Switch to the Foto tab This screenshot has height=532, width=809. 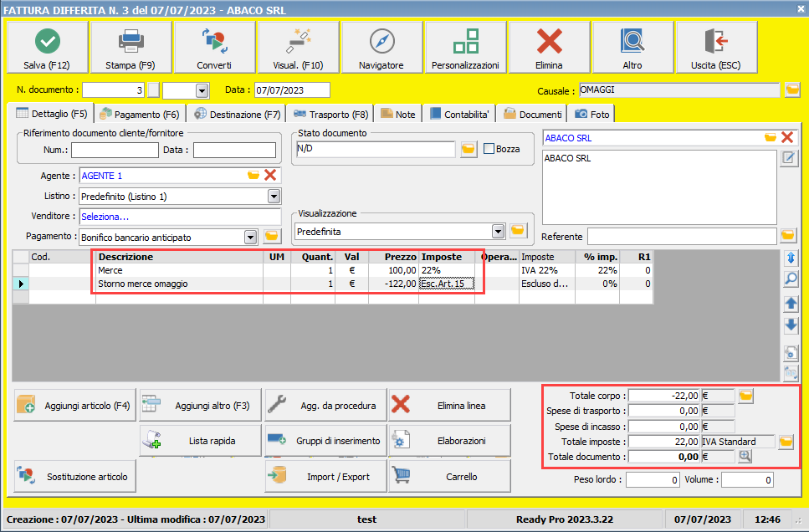tap(591, 115)
